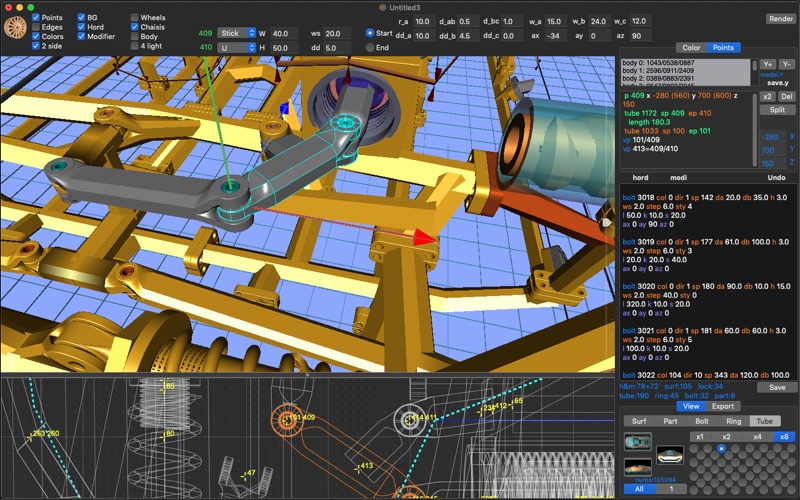The height and width of the screenshot is (500, 800).
Task: Choose the x1 scale segment
Action: 700,437
